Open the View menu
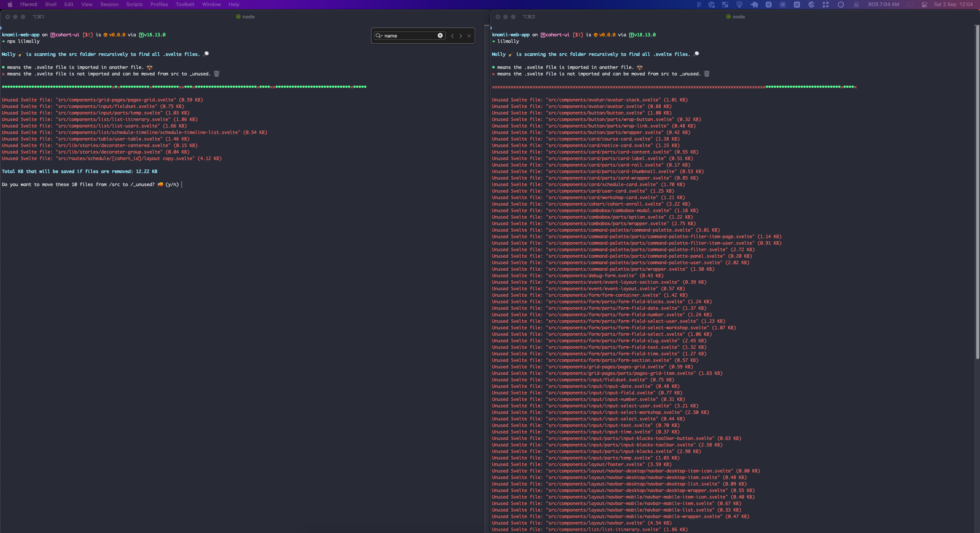 (87, 4)
